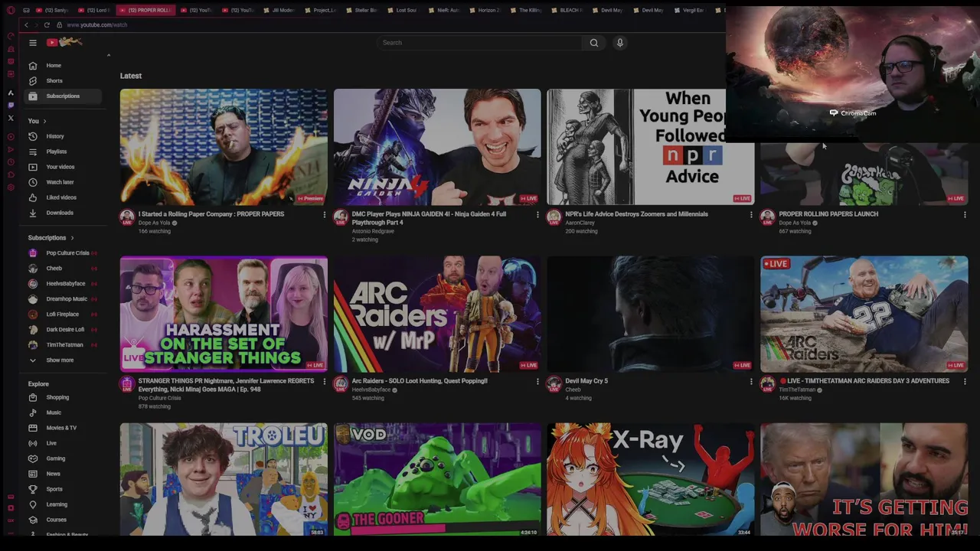The width and height of the screenshot is (980, 551).
Task: Open Pop Culture Crisis channel in subscriptions
Action: click(64, 253)
